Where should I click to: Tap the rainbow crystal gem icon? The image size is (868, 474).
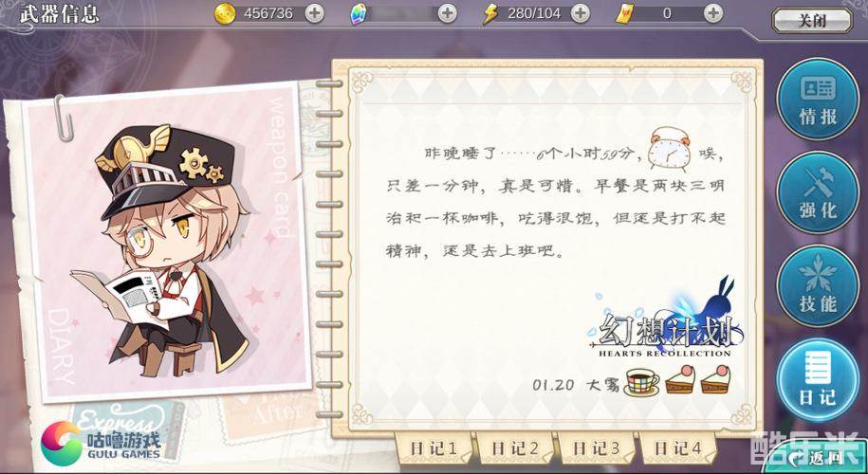coord(359,14)
